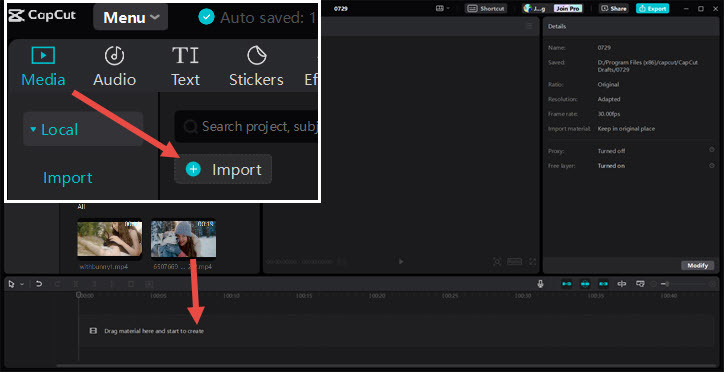
Task: Toggle clip linkage
Action: tap(603, 284)
